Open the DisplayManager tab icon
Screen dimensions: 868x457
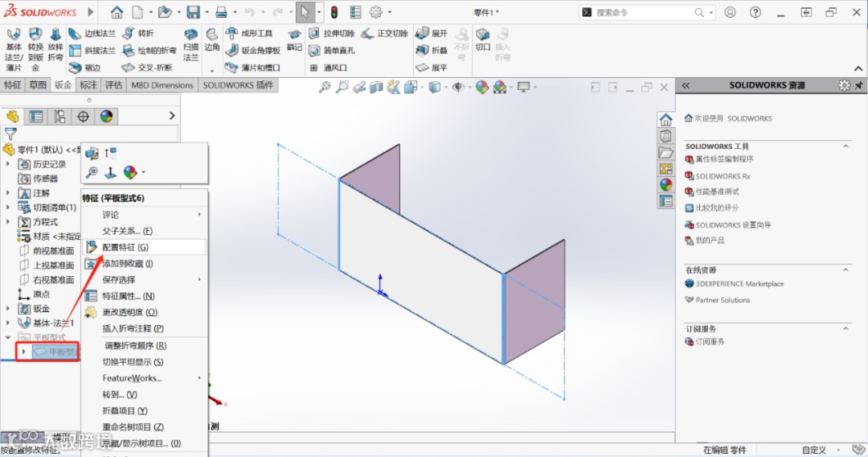106,117
